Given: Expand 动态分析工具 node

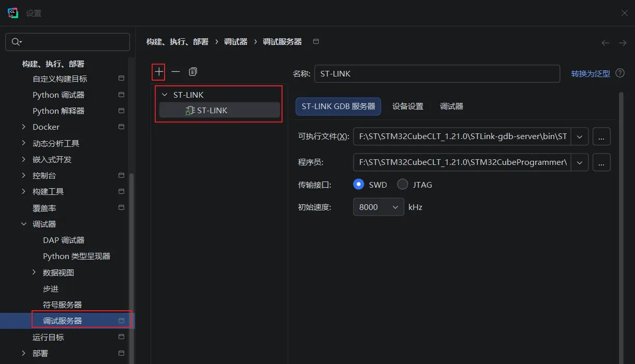Looking at the screenshot, I should click(x=23, y=143).
